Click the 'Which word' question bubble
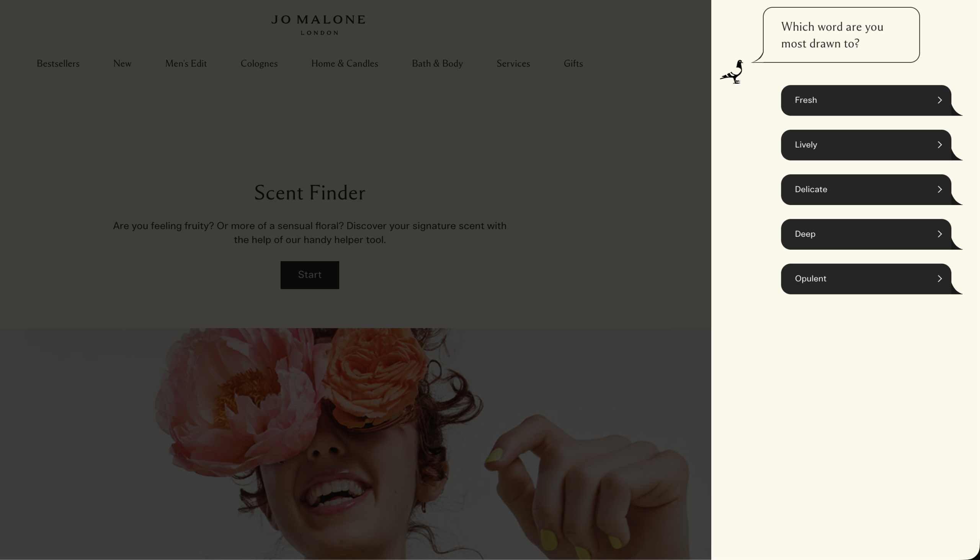Viewport: 980px width, 560px height. [841, 35]
